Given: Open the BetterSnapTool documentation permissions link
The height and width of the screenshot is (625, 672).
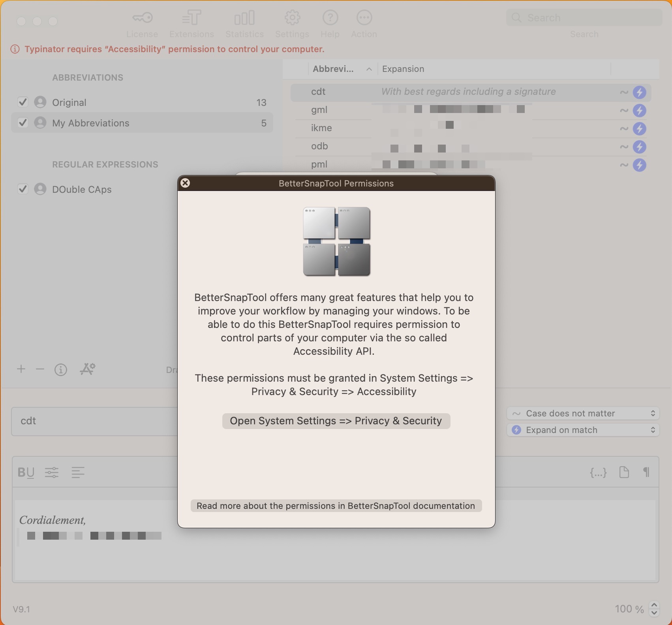Looking at the screenshot, I should [x=336, y=506].
